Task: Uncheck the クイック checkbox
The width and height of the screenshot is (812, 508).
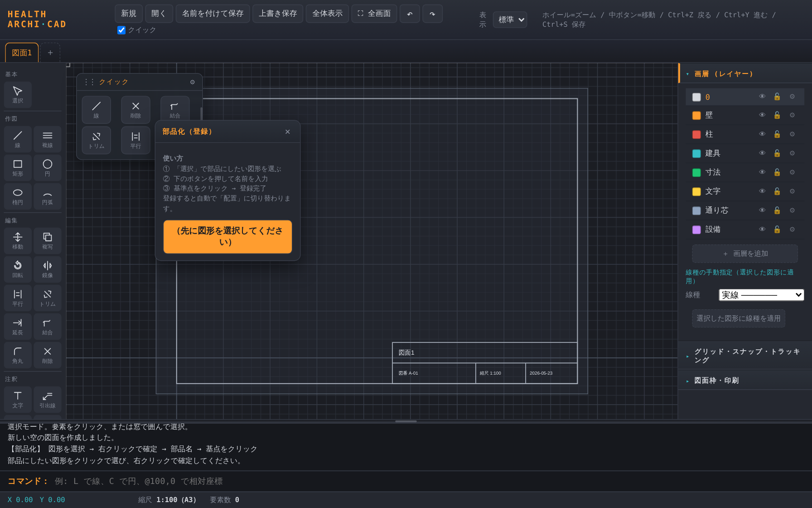Action: [x=121, y=30]
